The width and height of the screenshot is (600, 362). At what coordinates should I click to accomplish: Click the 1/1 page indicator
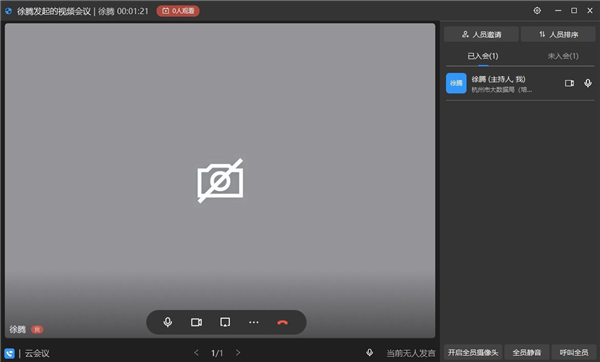click(x=217, y=353)
